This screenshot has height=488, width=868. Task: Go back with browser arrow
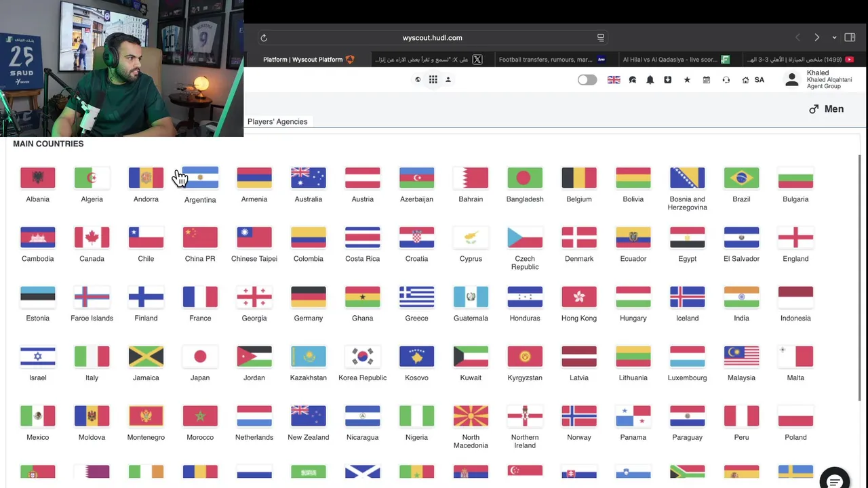(797, 38)
